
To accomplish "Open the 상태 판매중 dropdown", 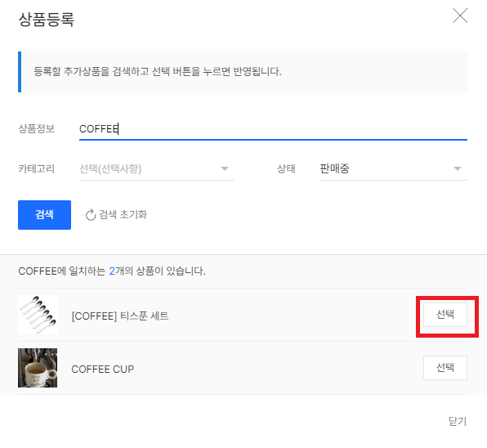I will [394, 168].
